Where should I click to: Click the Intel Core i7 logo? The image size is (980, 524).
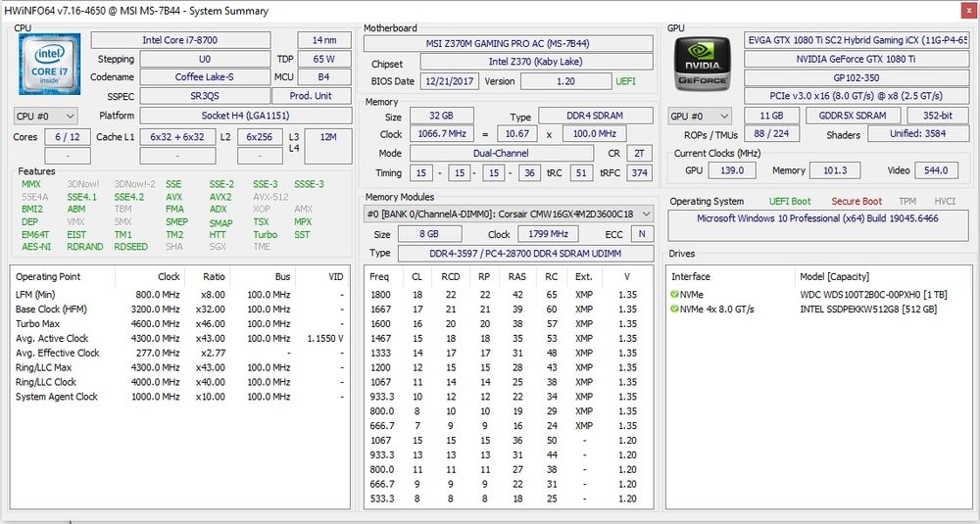click(x=49, y=64)
